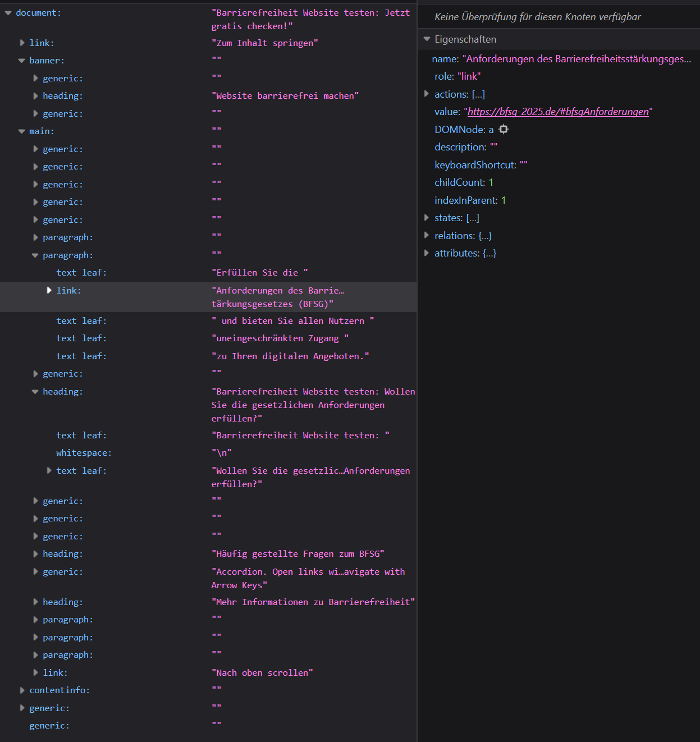Expand the actions property
This screenshot has height=742, width=700.
click(427, 94)
